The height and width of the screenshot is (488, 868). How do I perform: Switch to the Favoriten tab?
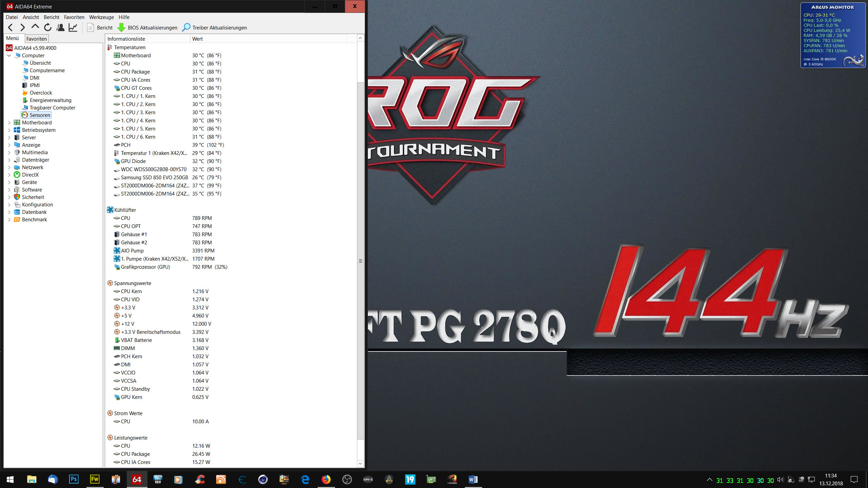coord(37,39)
